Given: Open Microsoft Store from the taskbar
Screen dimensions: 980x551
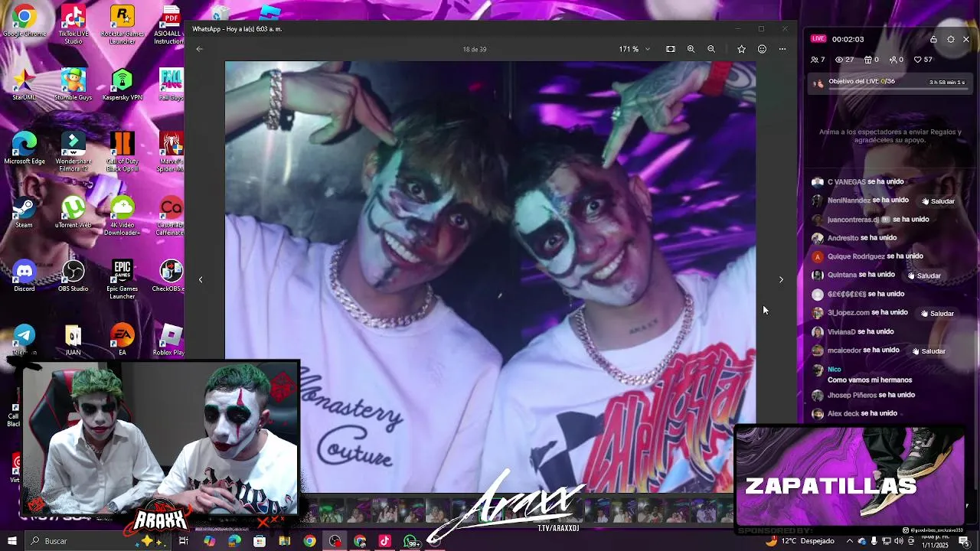Looking at the screenshot, I should pyautogui.click(x=260, y=541).
